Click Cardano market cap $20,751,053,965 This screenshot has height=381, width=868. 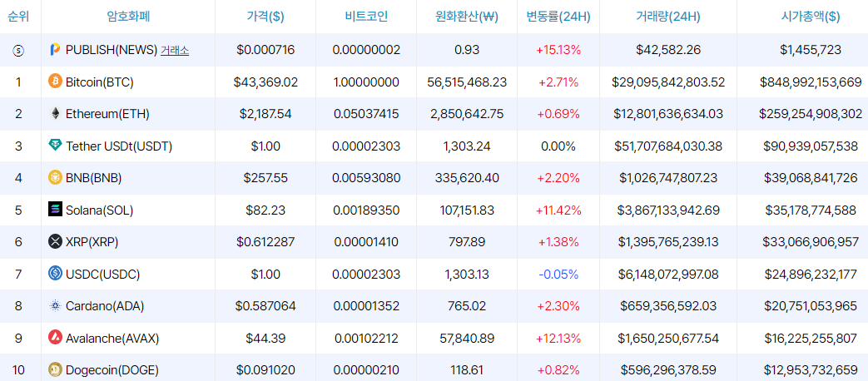(x=811, y=306)
